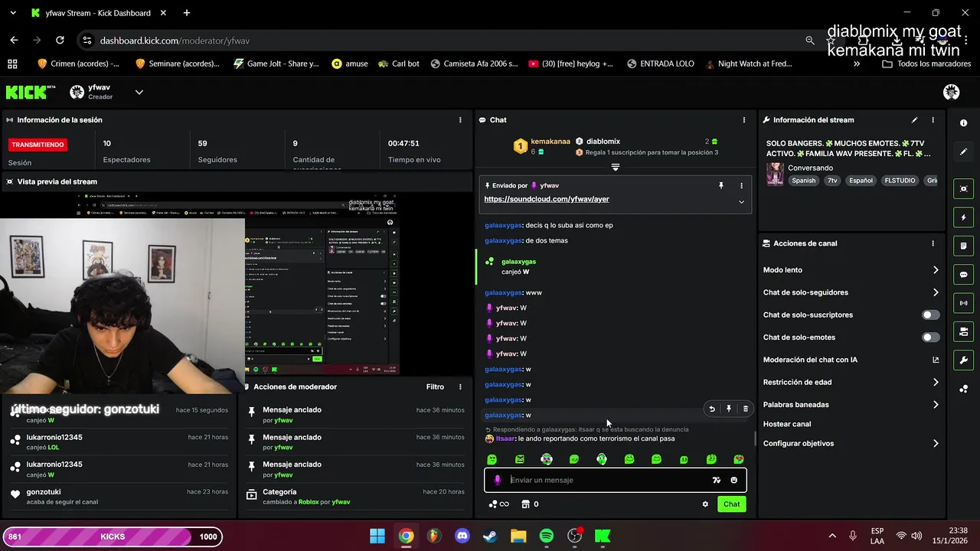Toggle Chat de solo-emotes switch

(x=930, y=337)
